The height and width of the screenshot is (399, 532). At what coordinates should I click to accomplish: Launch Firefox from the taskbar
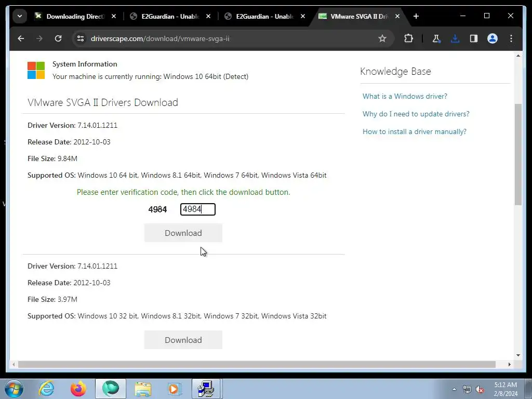coord(78,389)
